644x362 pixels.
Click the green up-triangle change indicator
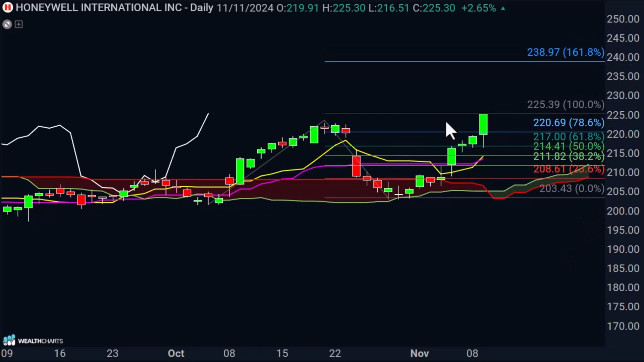coord(503,8)
